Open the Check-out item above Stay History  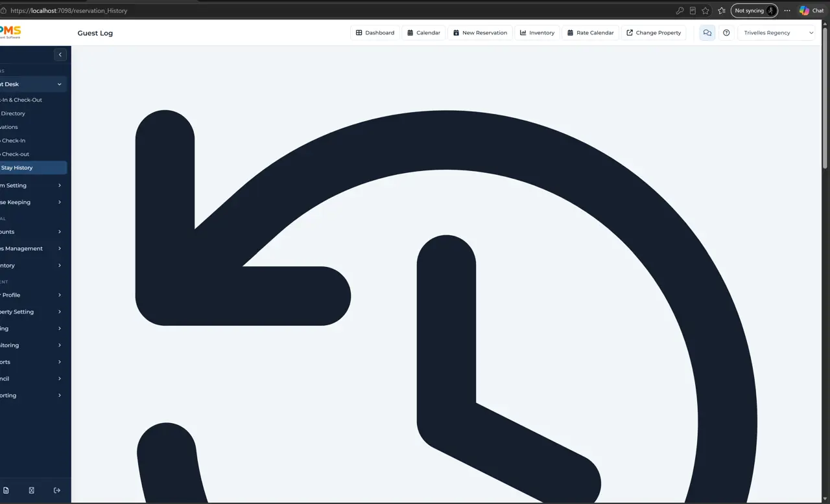coord(32,154)
